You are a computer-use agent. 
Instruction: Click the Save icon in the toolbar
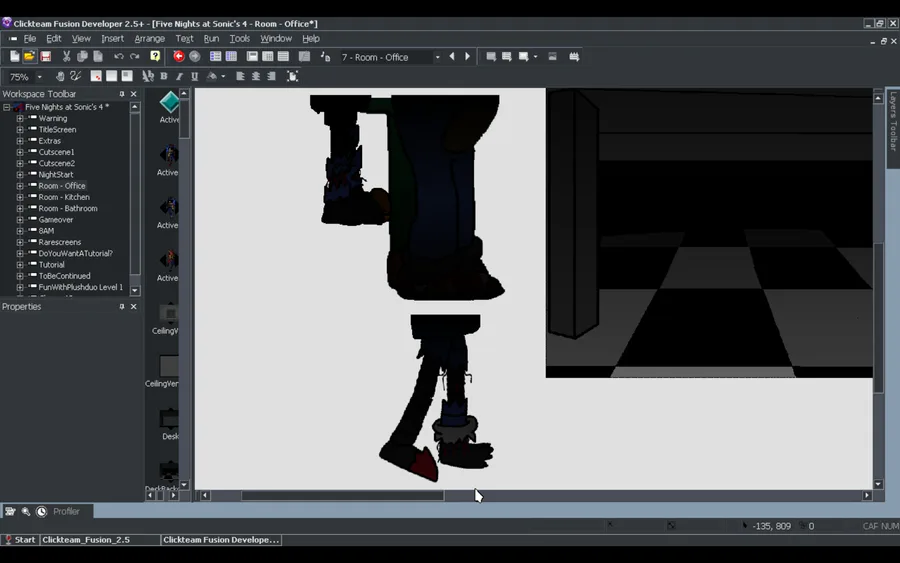click(46, 57)
